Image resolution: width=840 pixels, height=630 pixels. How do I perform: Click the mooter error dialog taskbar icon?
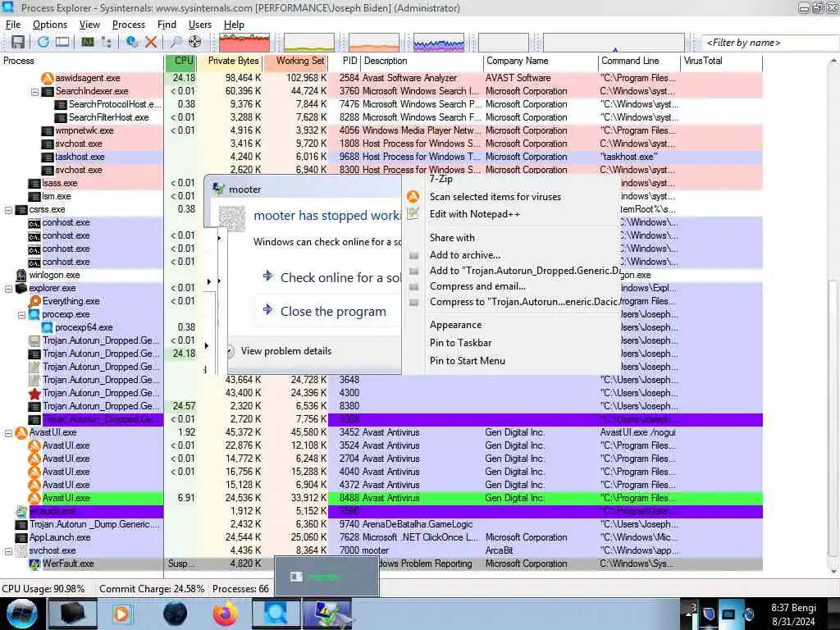(327, 614)
